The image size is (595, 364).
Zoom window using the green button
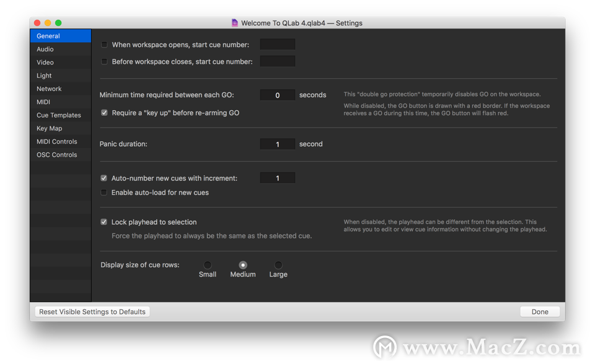(x=58, y=23)
